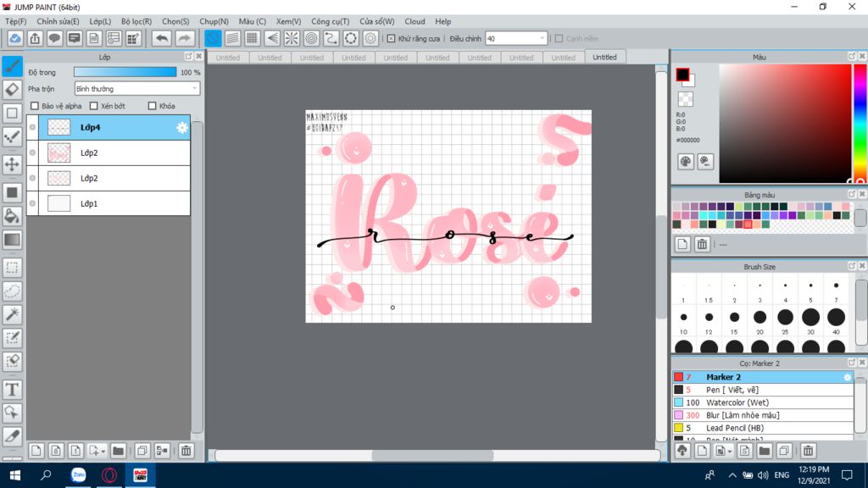Expand the Điều chỉnh value dropdown
The image size is (868, 488).
click(x=542, y=38)
